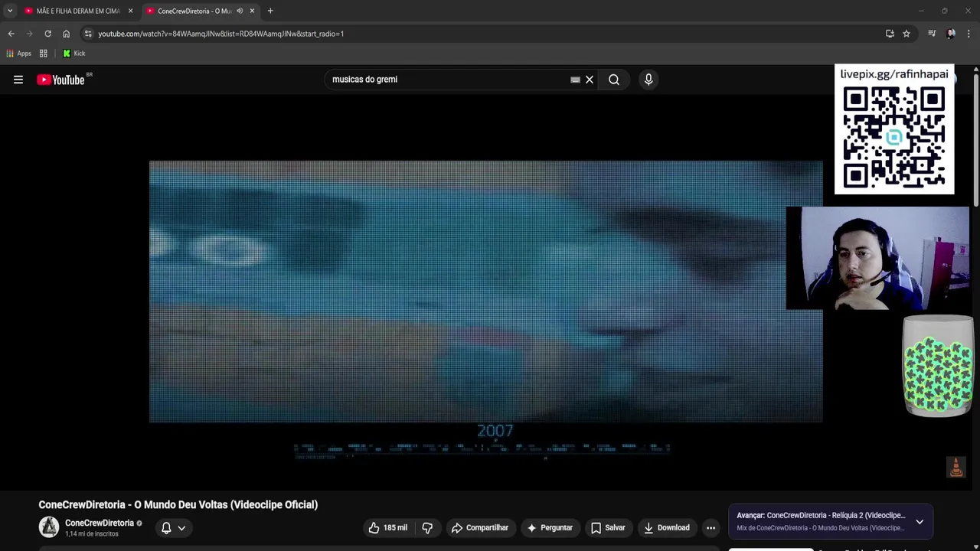Viewport: 980px width, 551px height.
Task: Open the on-screen keyboard icon in search
Action: [x=575, y=80]
